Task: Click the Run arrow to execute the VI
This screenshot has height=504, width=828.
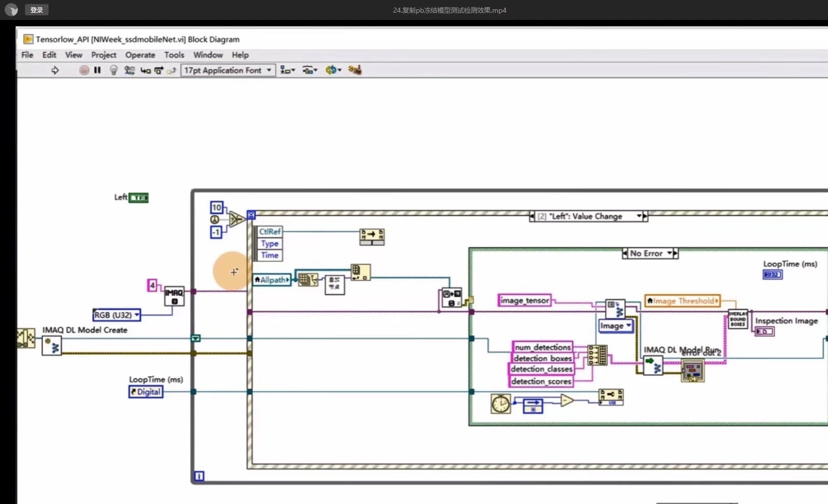Action: 56,70
